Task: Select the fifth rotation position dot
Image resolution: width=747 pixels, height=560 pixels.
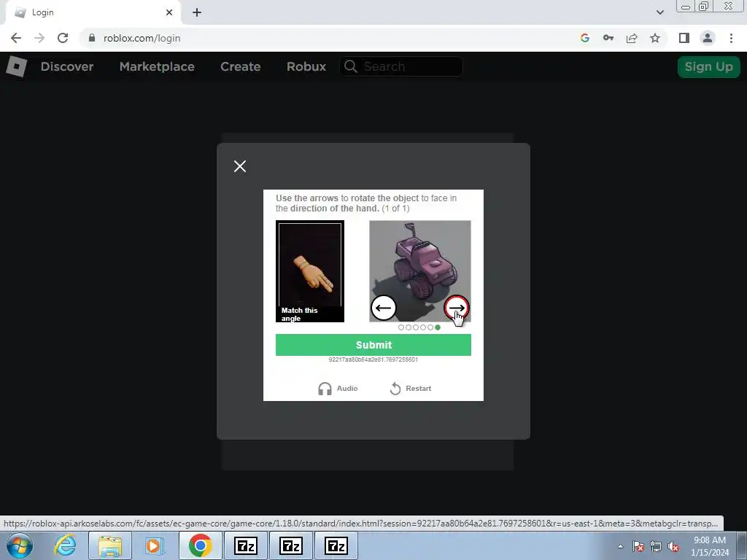Action: (430, 327)
